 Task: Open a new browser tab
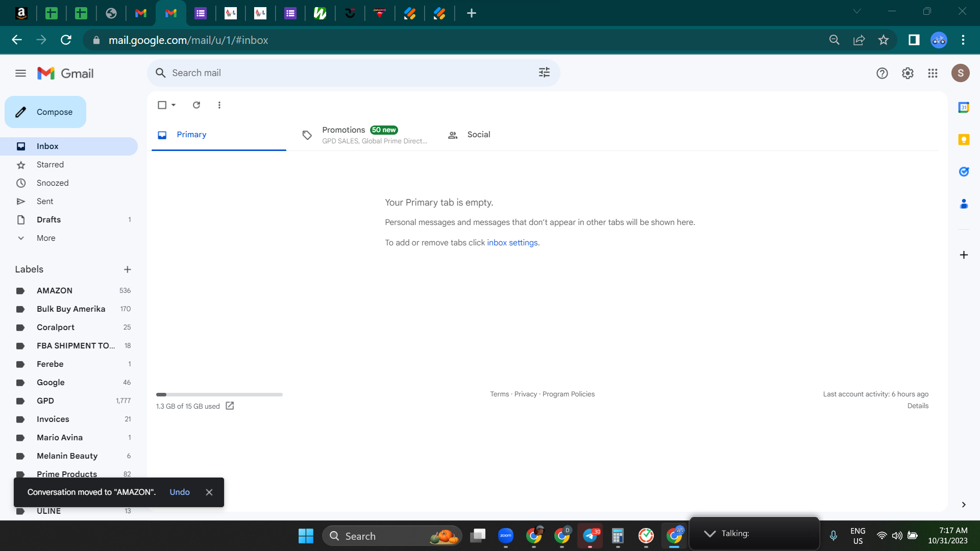pos(472,13)
